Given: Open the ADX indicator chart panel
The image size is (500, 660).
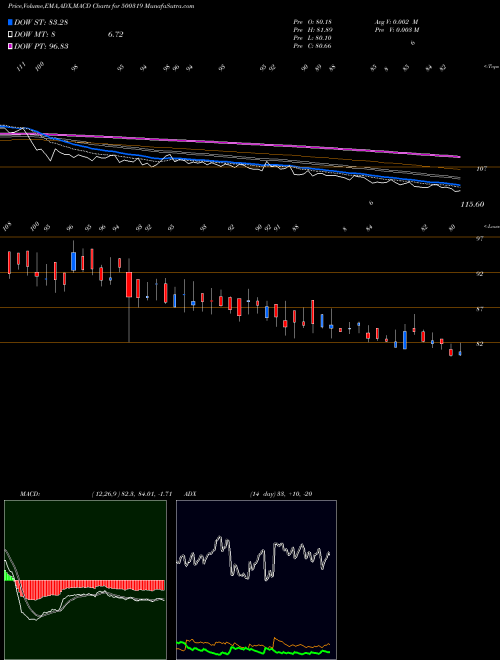Looking at the screenshot, I should coord(256,580).
